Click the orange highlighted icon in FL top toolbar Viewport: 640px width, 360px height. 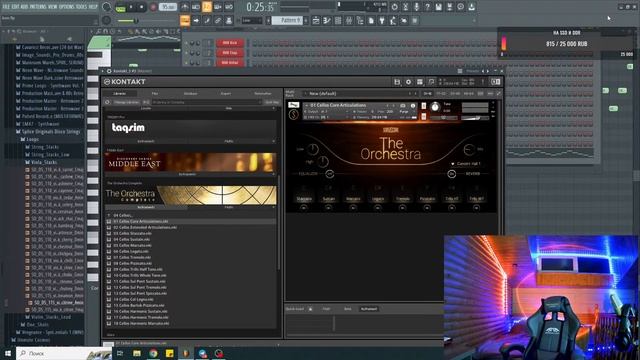(207, 7)
